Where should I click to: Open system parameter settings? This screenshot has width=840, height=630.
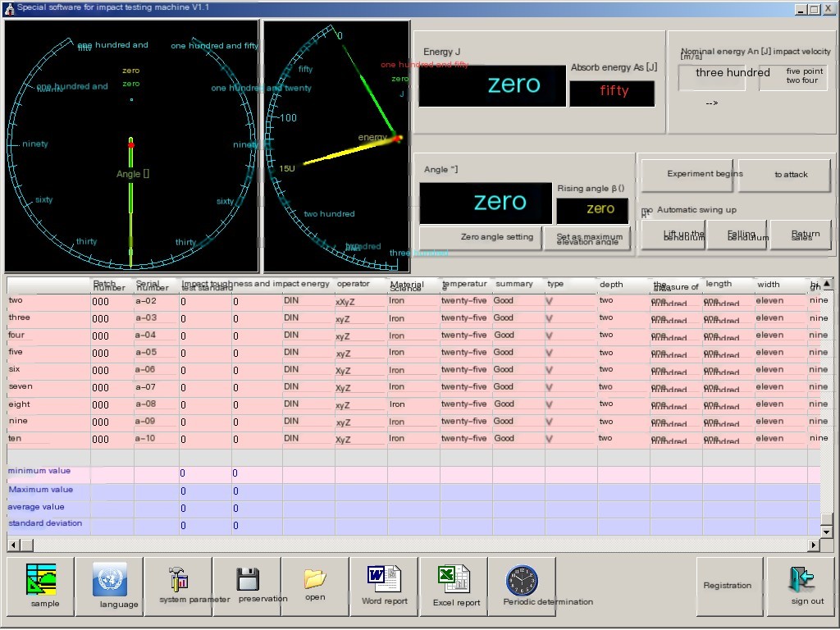pos(179,586)
